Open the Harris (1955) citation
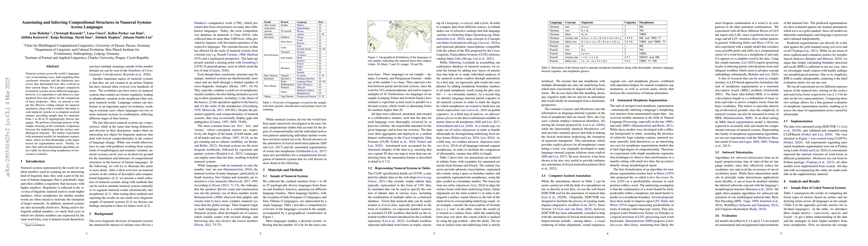The image size is (868, 246). [666, 173]
